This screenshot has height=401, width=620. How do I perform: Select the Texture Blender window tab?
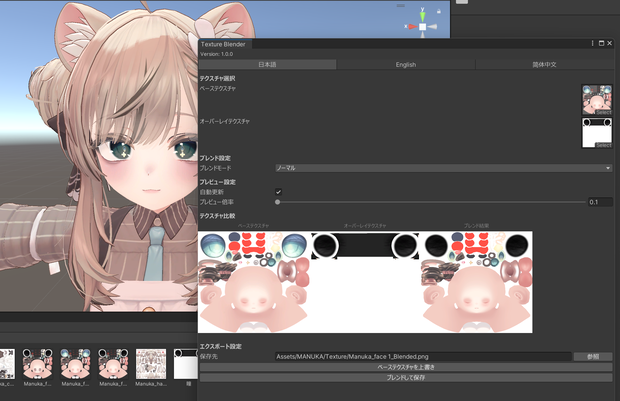(224, 44)
